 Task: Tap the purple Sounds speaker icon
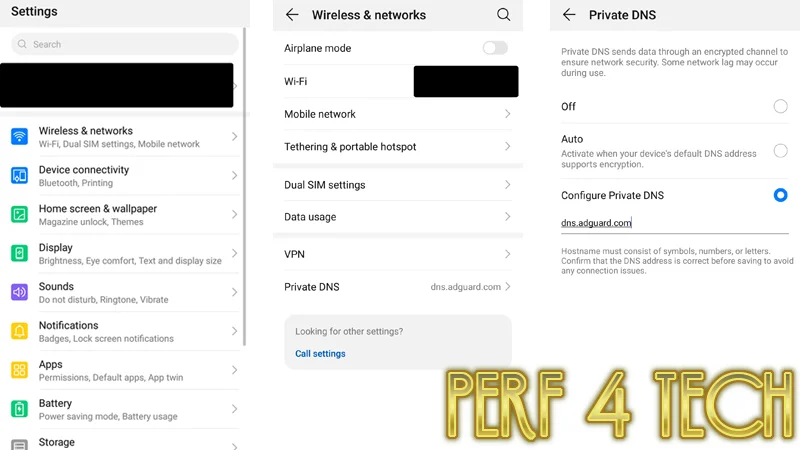click(19, 292)
